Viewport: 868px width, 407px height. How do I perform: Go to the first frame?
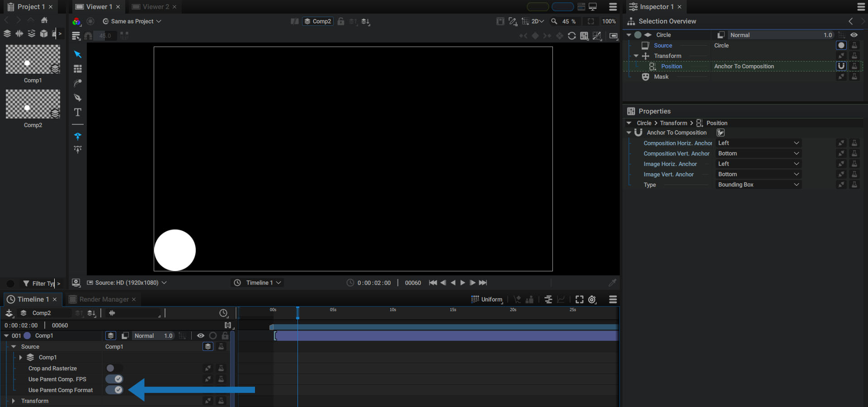pyautogui.click(x=433, y=283)
